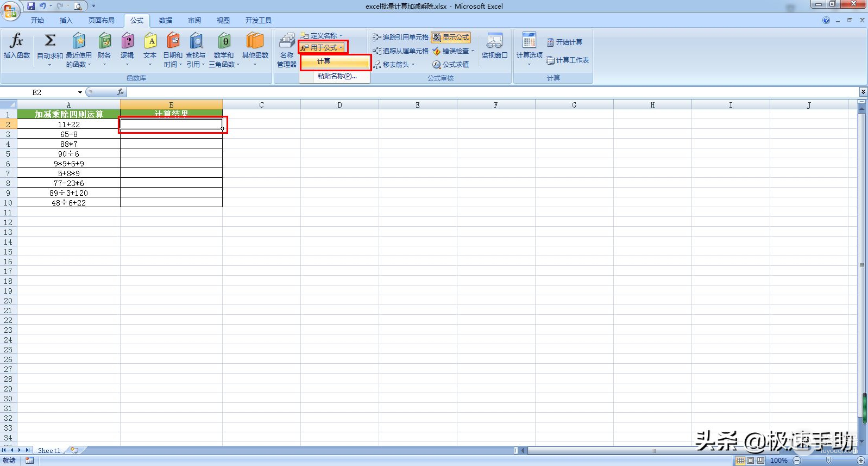Image resolution: width=868 pixels, height=466 pixels.
Task: Click the 自动求和 AutoSum sigma icon
Action: click(49, 41)
